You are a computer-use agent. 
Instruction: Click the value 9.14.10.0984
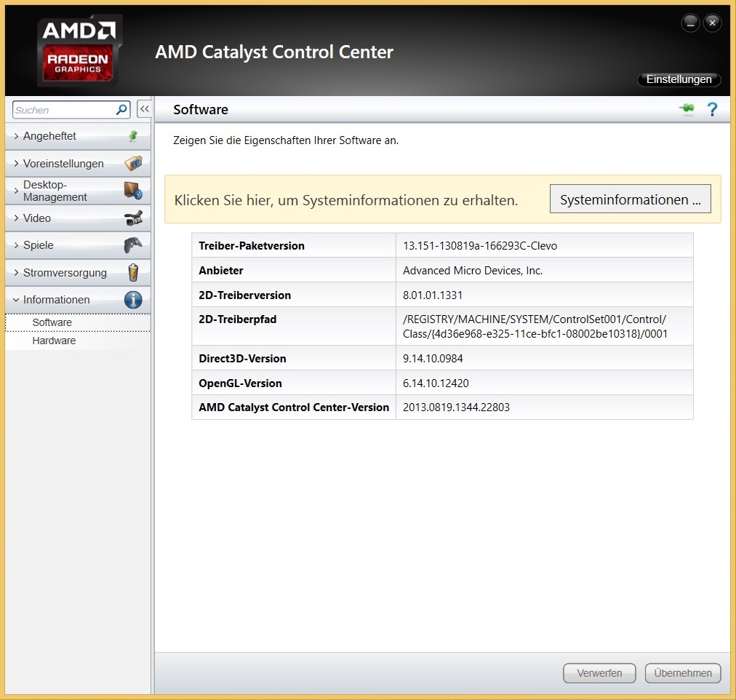point(433,359)
